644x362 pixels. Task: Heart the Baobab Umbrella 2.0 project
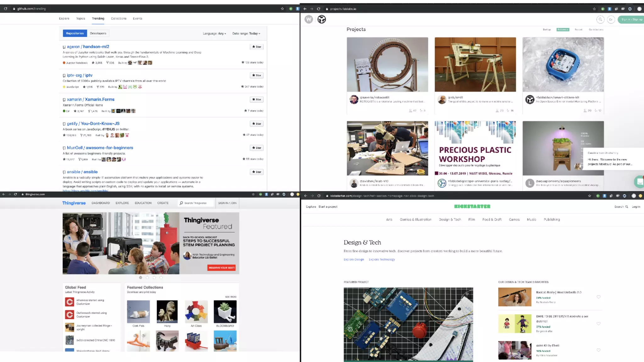coord(598,297)
